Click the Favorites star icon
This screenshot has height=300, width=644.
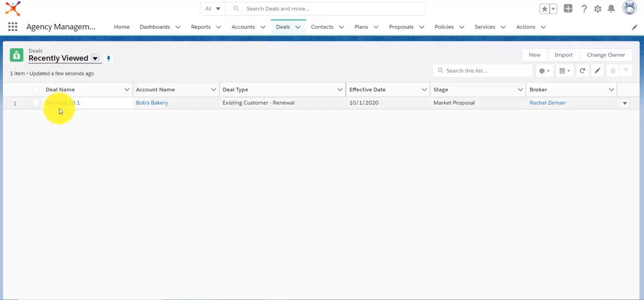pyautogui.click(x=544, y=9)
